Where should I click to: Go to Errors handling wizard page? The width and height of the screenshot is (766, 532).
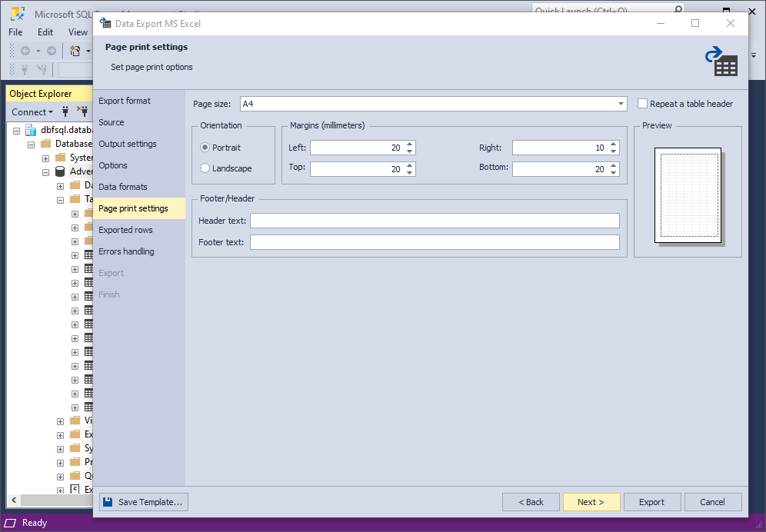pos(139,251)
